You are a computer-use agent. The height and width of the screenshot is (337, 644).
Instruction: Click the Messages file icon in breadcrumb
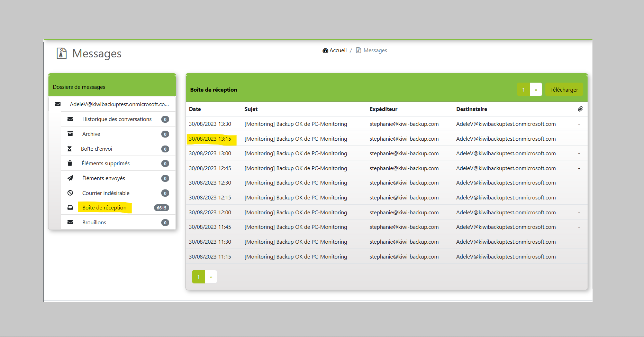359,50
